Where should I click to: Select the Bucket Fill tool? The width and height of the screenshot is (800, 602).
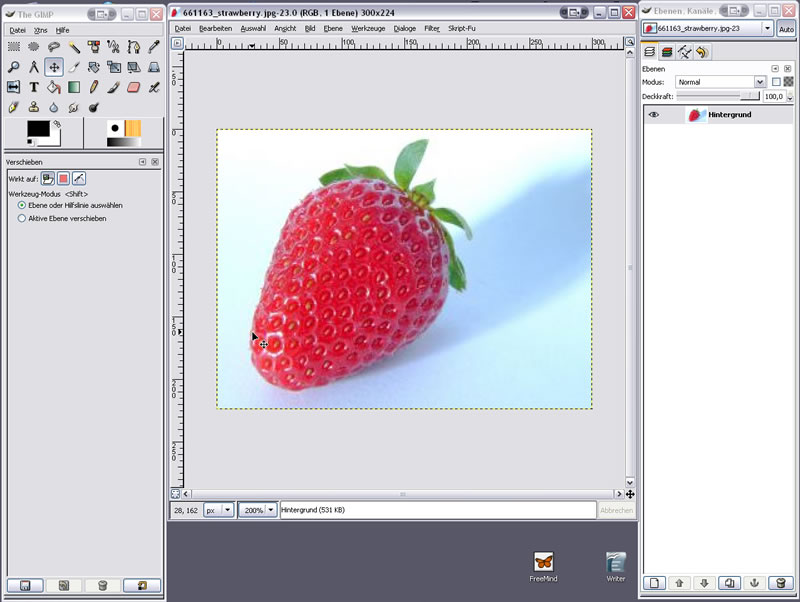(54, 87)
